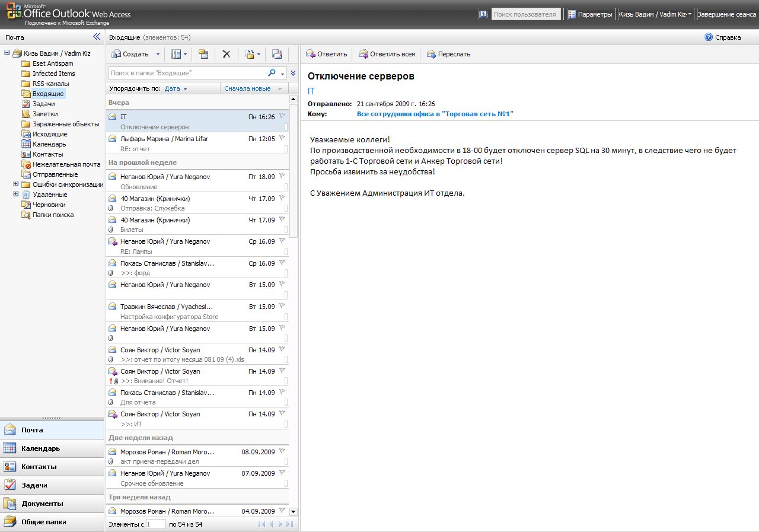Viewport: 759px width, 532px height.
Task: Click the Поиск пользователя input field
Action: [x=526, y=14]
